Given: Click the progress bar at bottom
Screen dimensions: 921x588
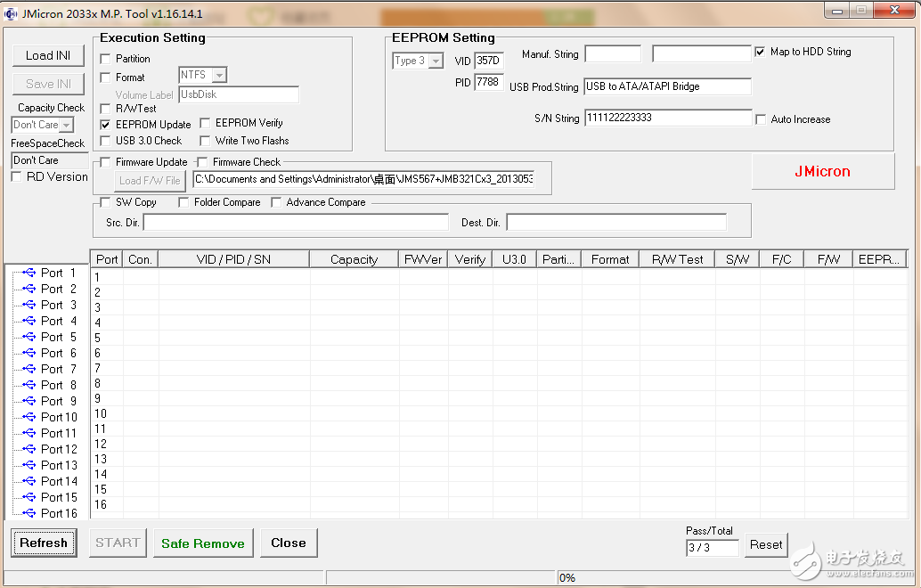Looking at the screenshot, I should 441,577.
